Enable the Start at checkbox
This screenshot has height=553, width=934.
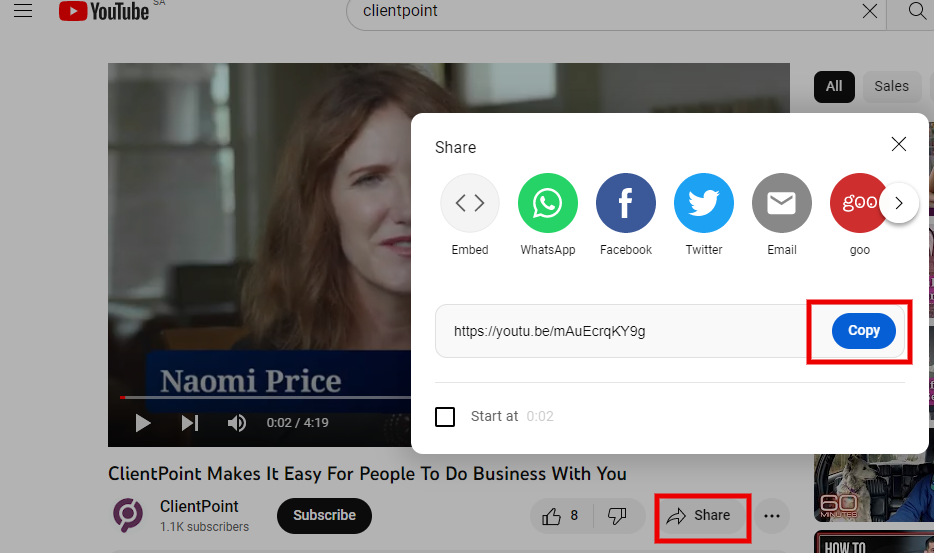[445, 417]
